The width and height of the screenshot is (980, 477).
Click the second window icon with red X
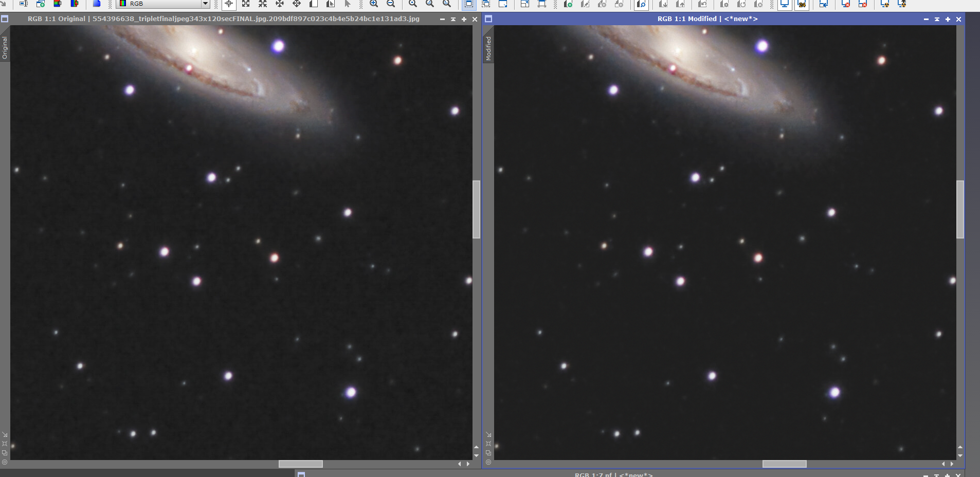tap(863, 4)
